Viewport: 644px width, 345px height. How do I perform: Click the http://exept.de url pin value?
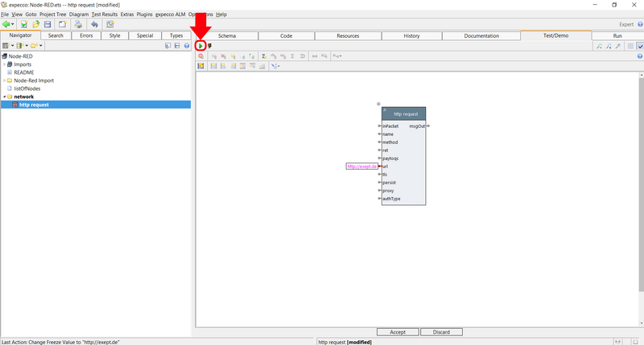click(x=361, y=166)
